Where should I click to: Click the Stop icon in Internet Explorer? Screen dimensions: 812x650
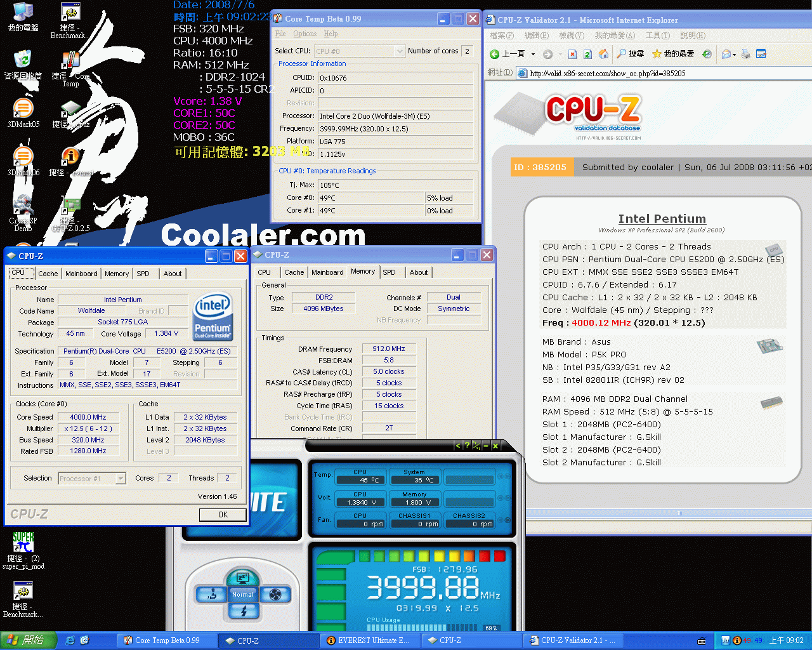[572, 54]
